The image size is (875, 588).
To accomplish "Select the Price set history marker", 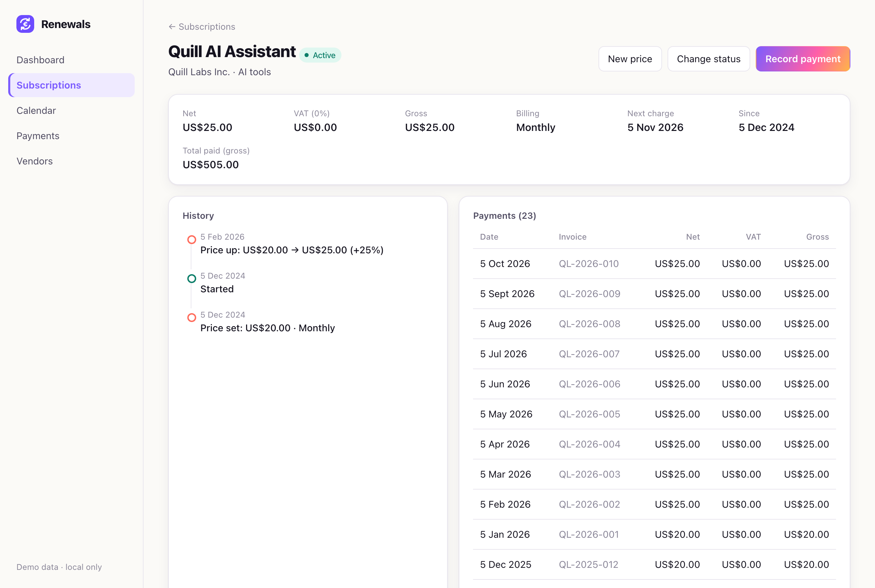I will pyautogui.click(x=191, y=318).
